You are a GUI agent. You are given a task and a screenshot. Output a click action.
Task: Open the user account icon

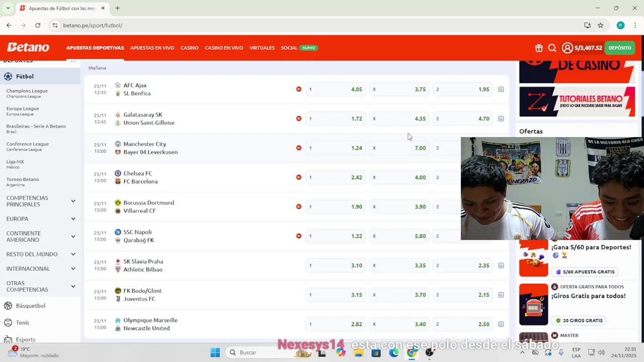[x=568, y=48]
